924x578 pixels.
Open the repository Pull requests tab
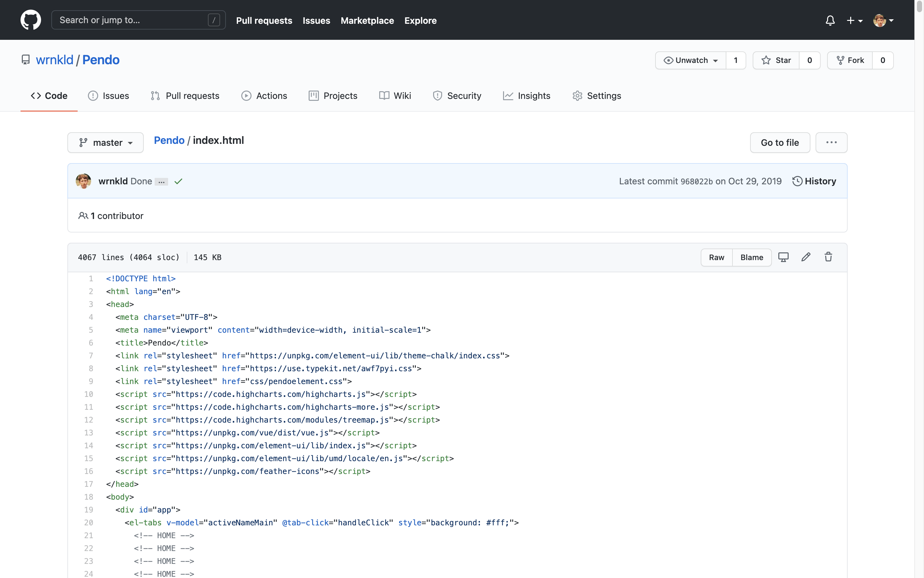(185, 96)
